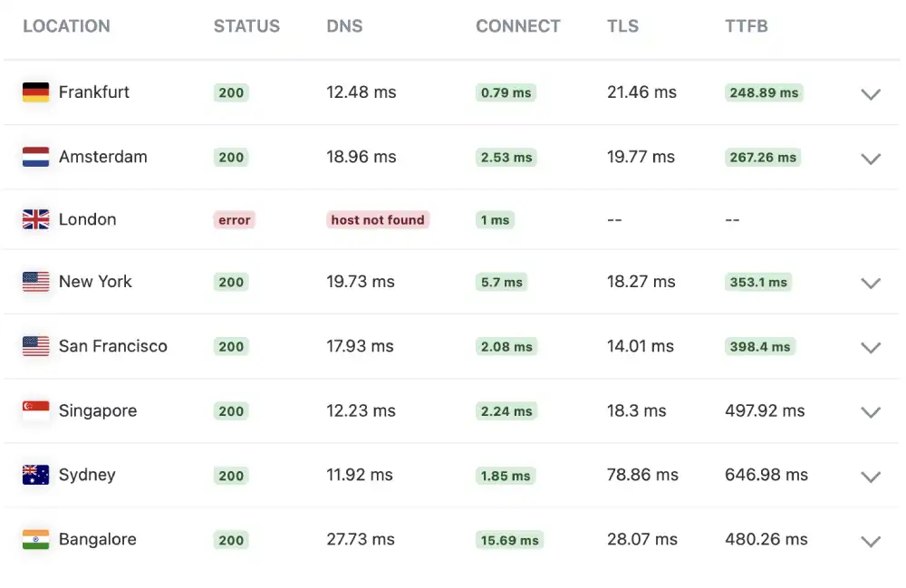The image size is (906, 588).
Task: Click the Netherlands flag icon beside Amsterdam
Action: click(x=34, y=156)
